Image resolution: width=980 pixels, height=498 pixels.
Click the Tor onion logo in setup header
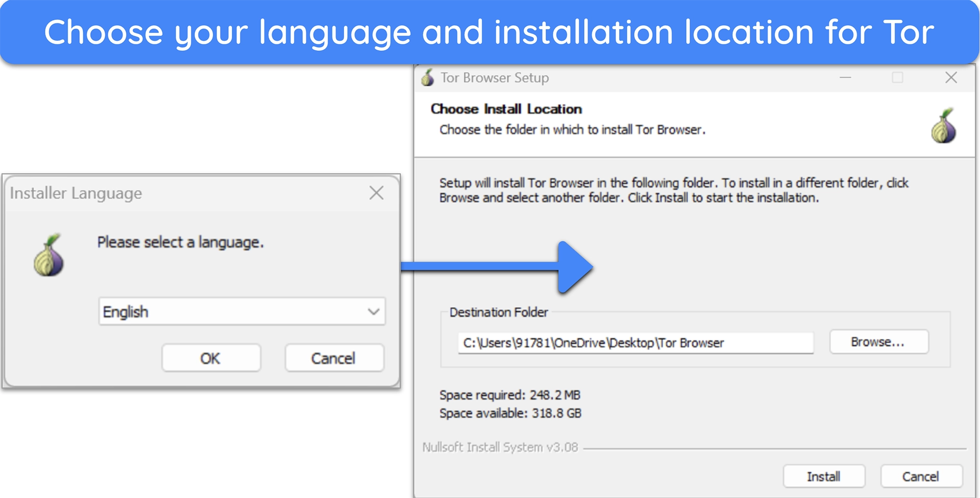pyautogui.click(x=944, y=126)
